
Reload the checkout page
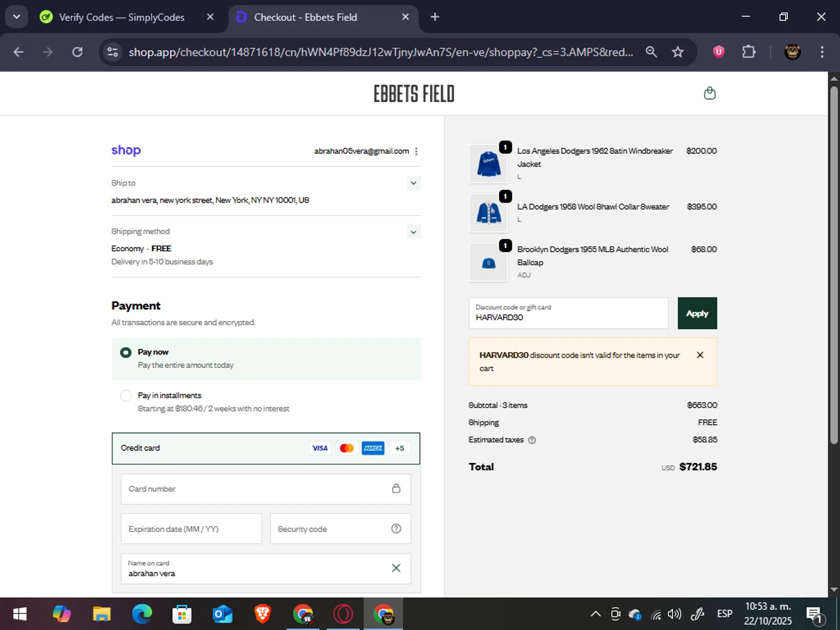pyautogui.click(x=77, y=52)
